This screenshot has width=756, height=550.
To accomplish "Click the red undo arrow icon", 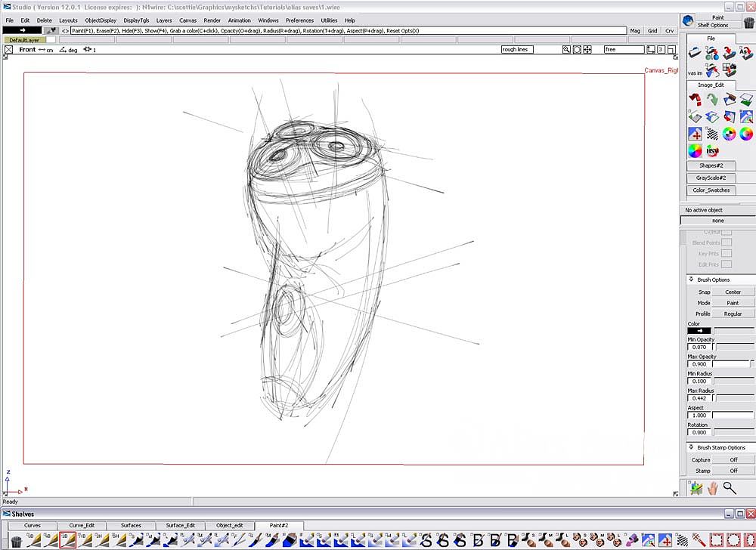I will [x=695, y=100].
